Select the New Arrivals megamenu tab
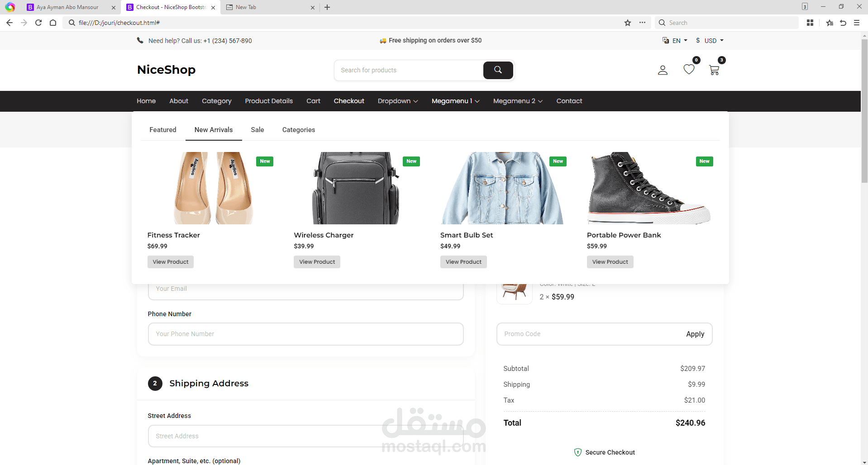The width and height of the screenshot is (868, 465). [x=214, y=130]
